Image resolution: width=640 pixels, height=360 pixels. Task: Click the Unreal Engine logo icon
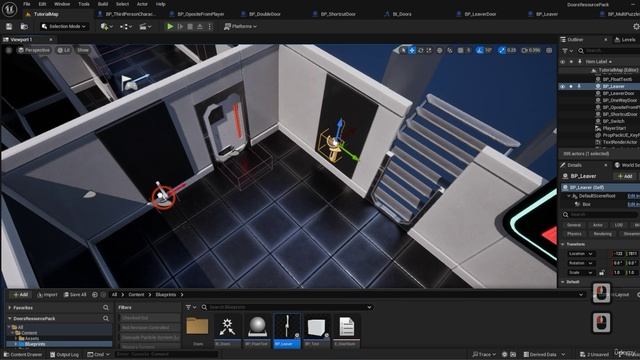tap(9, 9)
